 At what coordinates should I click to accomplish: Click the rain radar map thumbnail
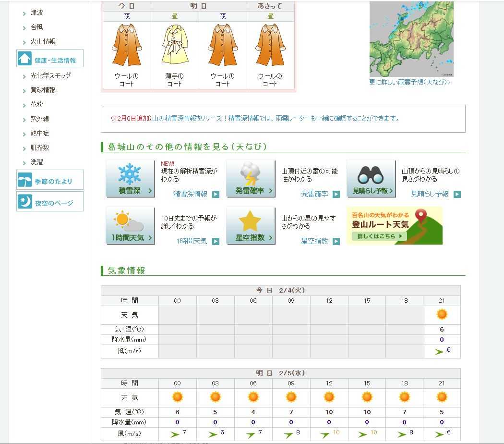411,38
